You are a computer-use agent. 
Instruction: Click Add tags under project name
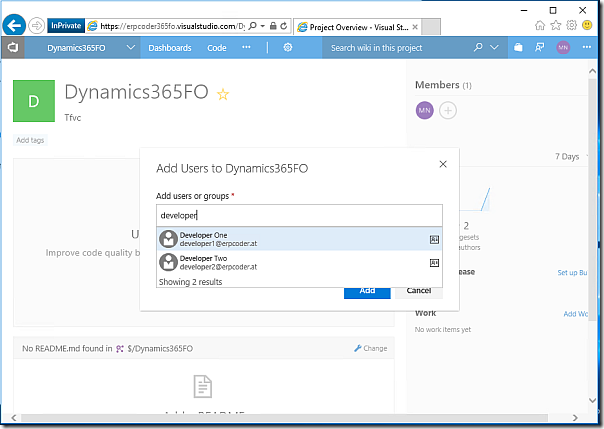click(30, 140)
